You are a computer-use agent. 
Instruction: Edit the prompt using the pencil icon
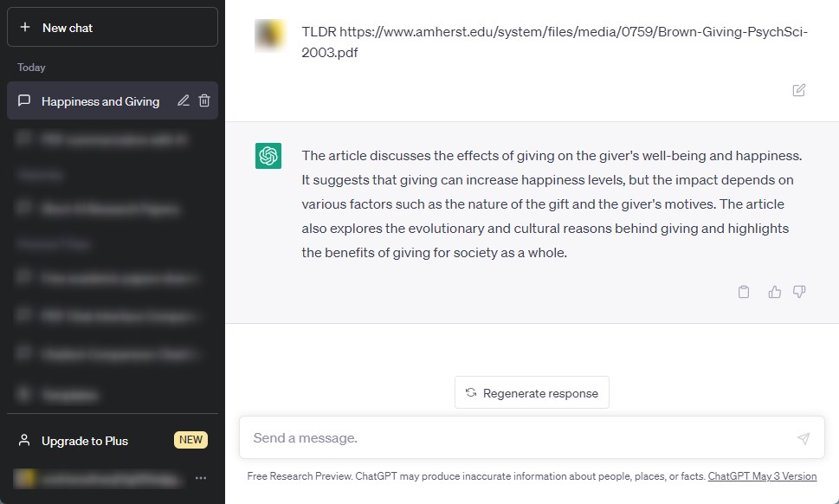[x=797, y=90]
